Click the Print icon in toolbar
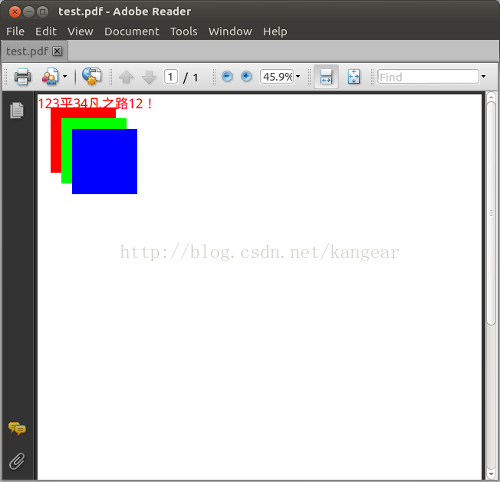This screenshot has height=482, width=500. pyautogui.click(x=22, y=77)
